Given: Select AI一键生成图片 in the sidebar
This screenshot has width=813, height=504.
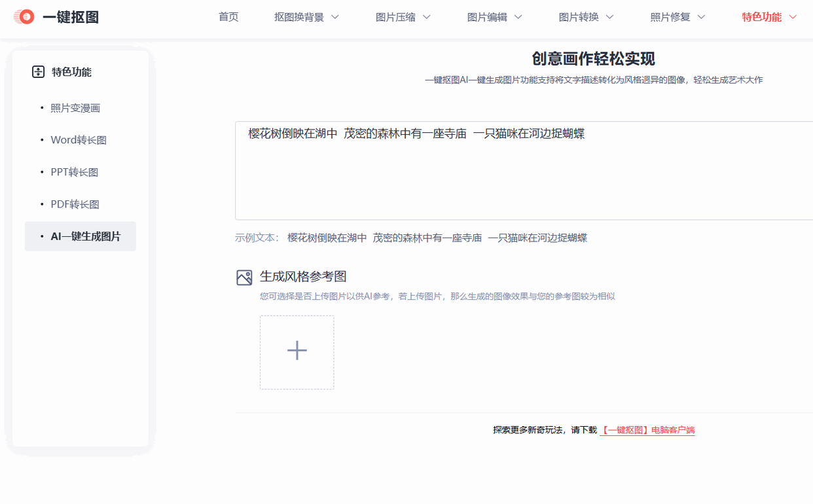Looking at the screenshot, I should pos(81,236).
